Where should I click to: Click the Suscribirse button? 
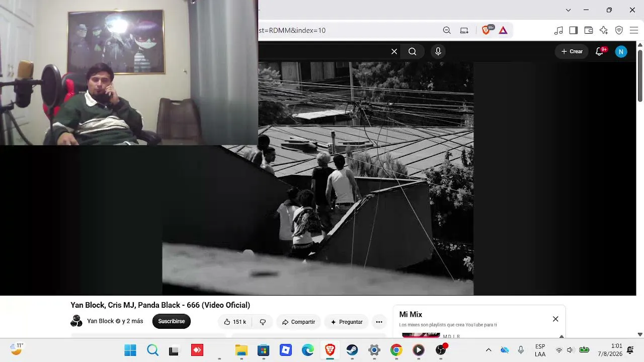pos(172,321)
